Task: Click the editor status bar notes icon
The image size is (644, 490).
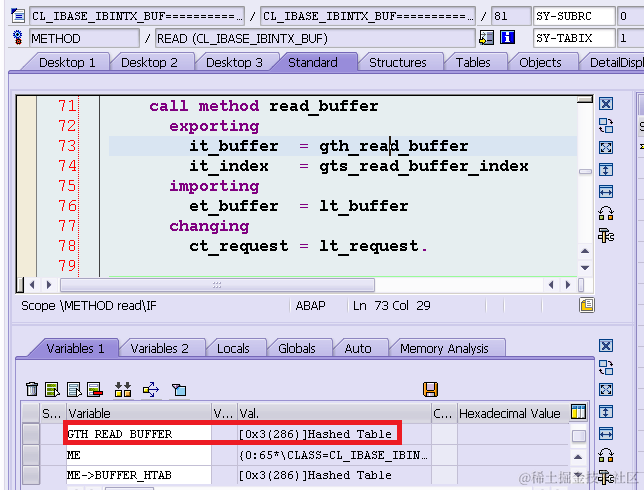Action: tap(586, 305)
